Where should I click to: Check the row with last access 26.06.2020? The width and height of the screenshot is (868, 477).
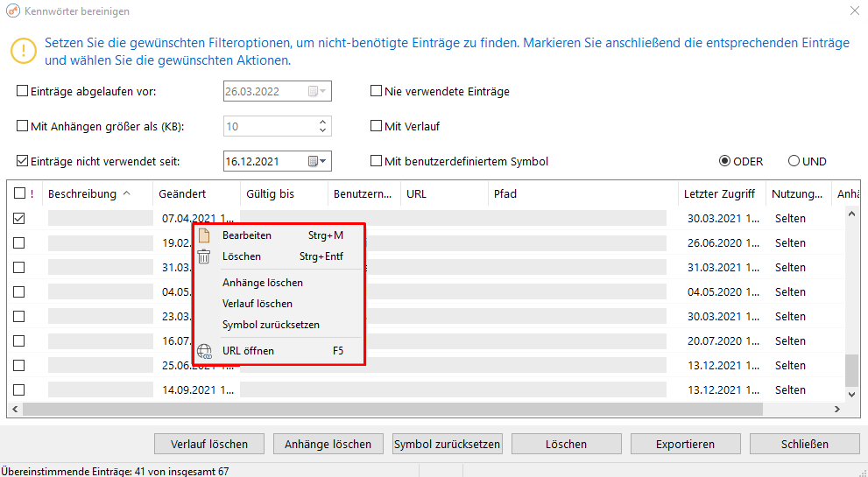click(x=18, y=242)
